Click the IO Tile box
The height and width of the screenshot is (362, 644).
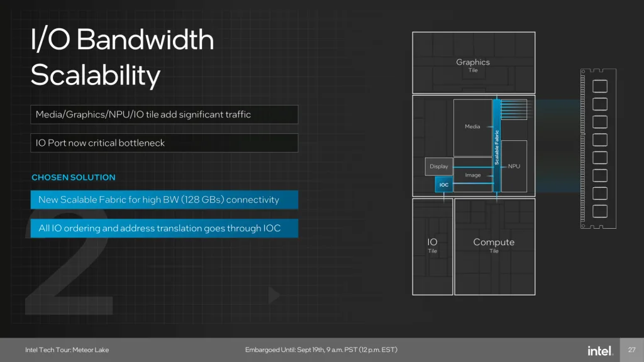(432, 246)
